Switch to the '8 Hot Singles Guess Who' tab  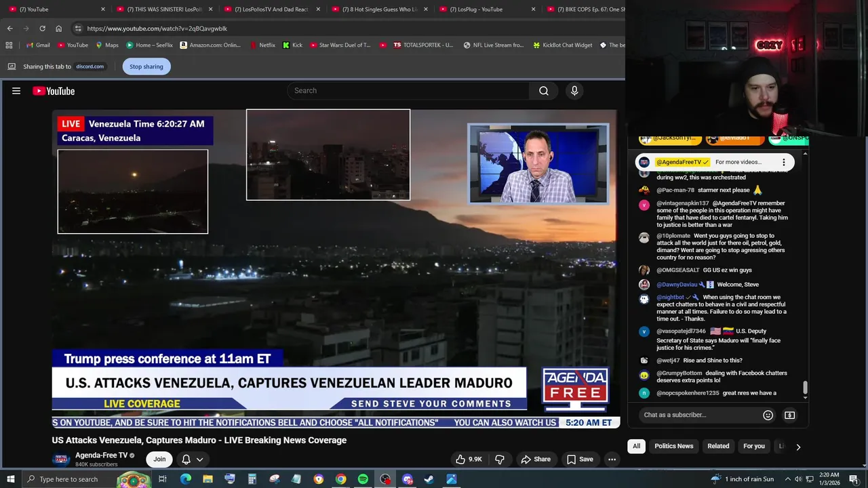(x=380, y=9)
